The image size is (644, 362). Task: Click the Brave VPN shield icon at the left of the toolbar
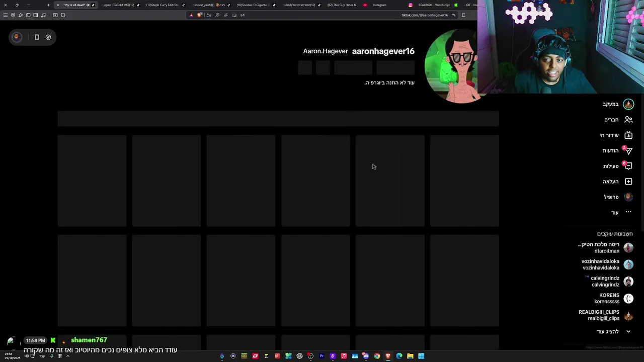click(x=13, y=15)
